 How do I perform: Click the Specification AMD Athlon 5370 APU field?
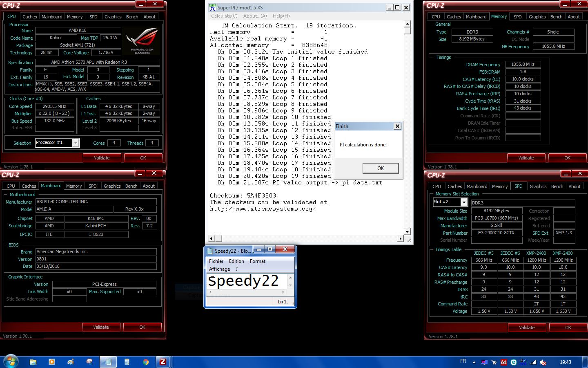97,63
